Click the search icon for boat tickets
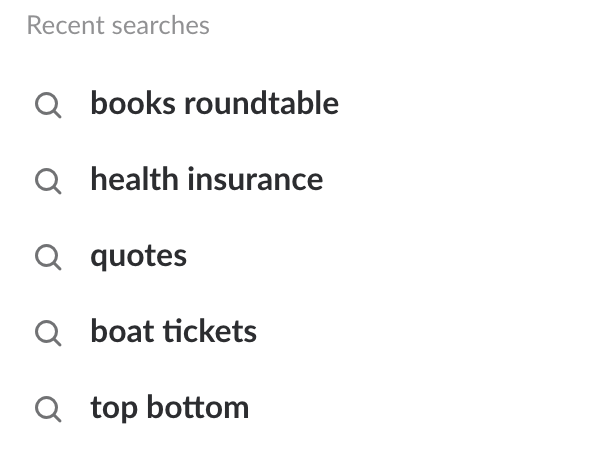The width and height of the screenshot is (594, 456). (48, 333)
